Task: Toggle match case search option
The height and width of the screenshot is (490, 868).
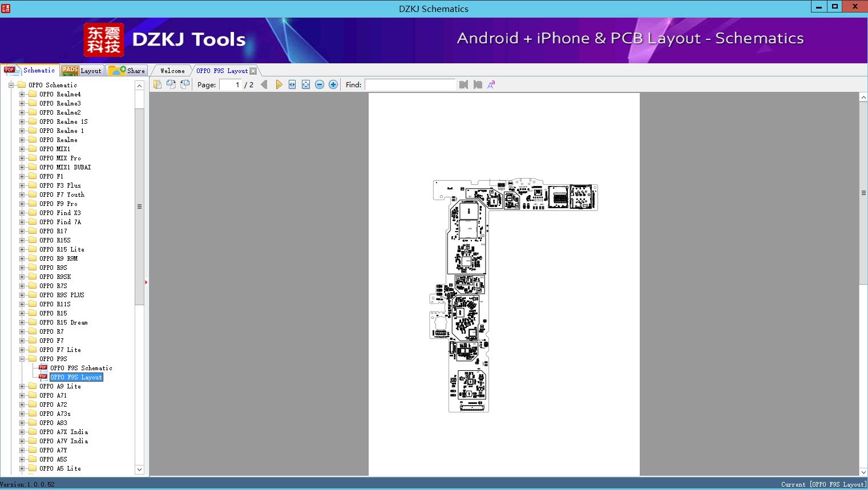Action: click(x=491, y=84)
